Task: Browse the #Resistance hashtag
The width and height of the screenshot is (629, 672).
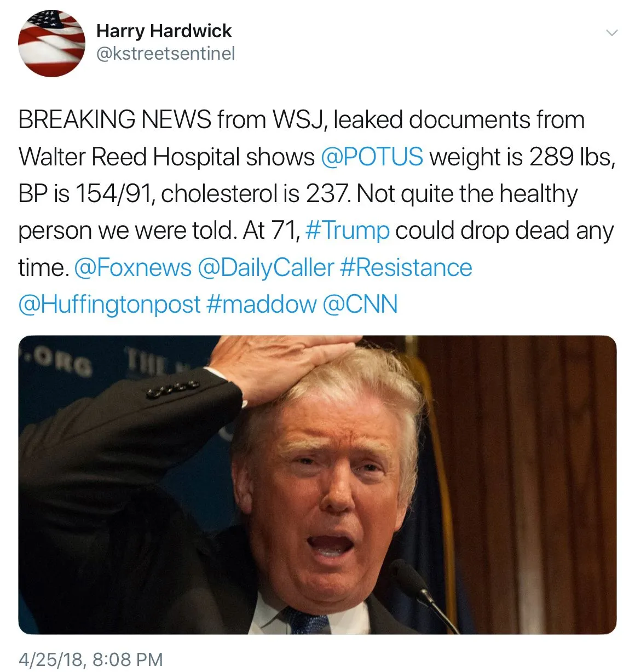Action: pos(406,268)
